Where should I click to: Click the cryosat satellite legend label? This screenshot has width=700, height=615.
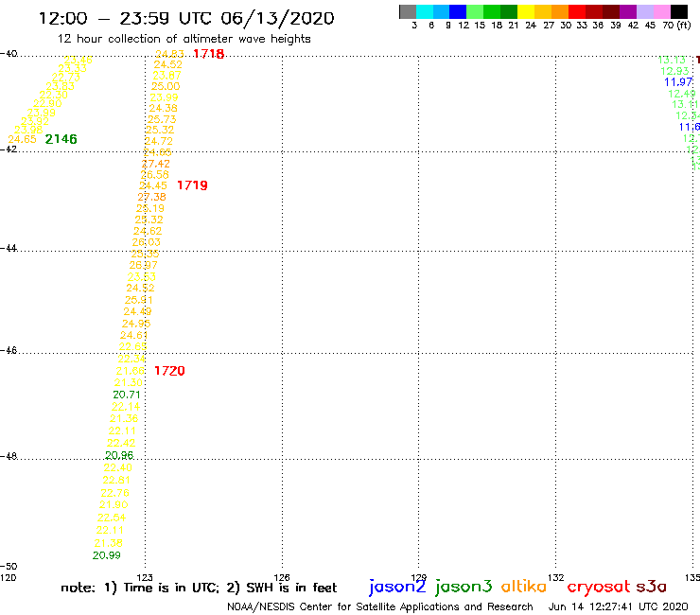pyautogui.click(x=598, y=587)
